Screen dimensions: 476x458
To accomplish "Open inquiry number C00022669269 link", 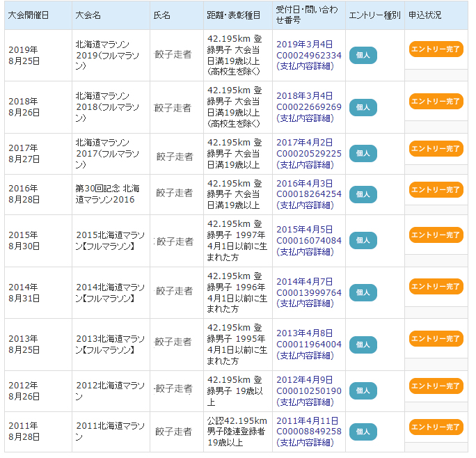I will (x=309, y=107).
